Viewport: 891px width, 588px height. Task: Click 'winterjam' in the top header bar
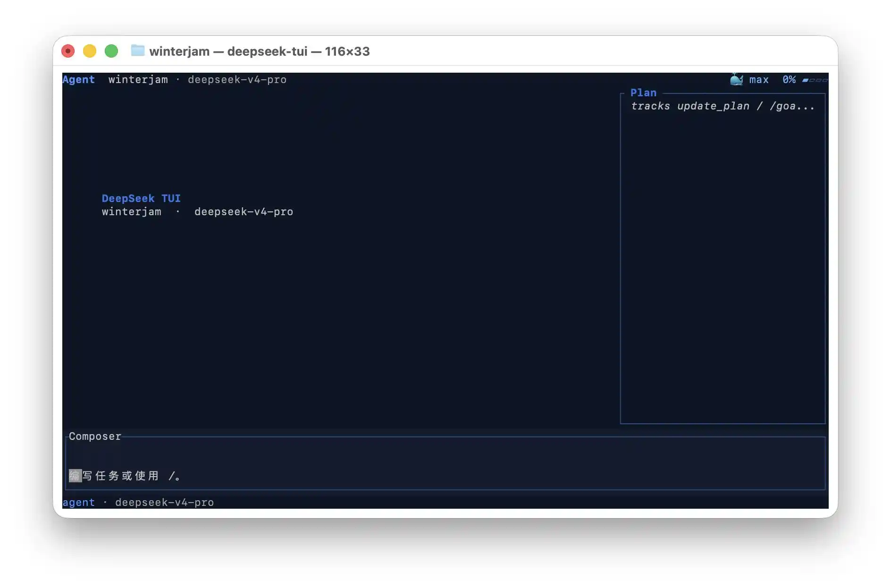138,79
